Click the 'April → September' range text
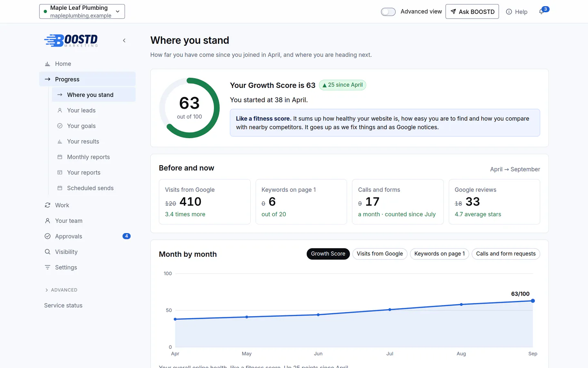This screenshot has height=368, width=588. click(x=515, y=169)
